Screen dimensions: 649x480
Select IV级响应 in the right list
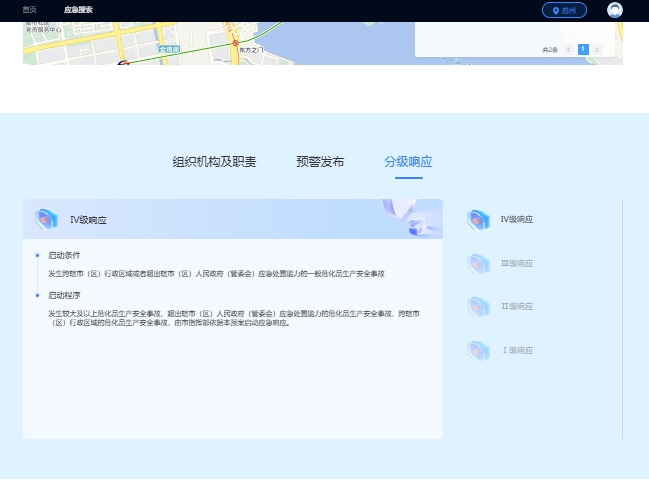517,219
